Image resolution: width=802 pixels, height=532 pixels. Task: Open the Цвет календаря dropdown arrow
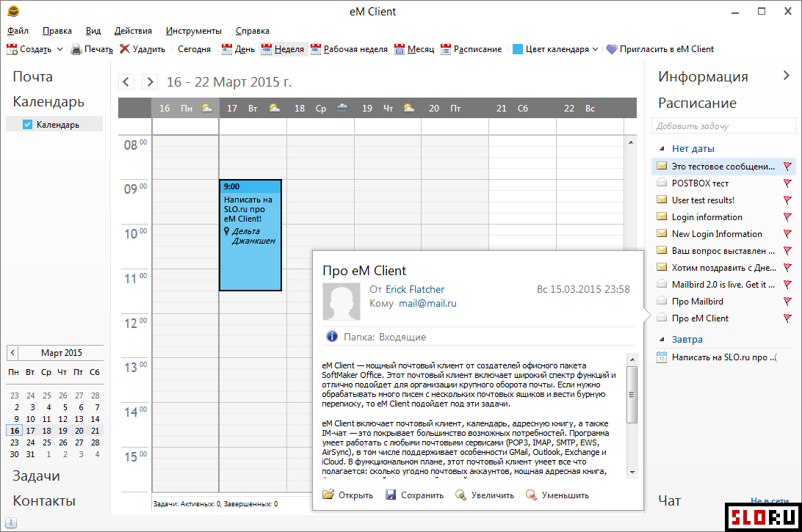(x=596, y=49)
